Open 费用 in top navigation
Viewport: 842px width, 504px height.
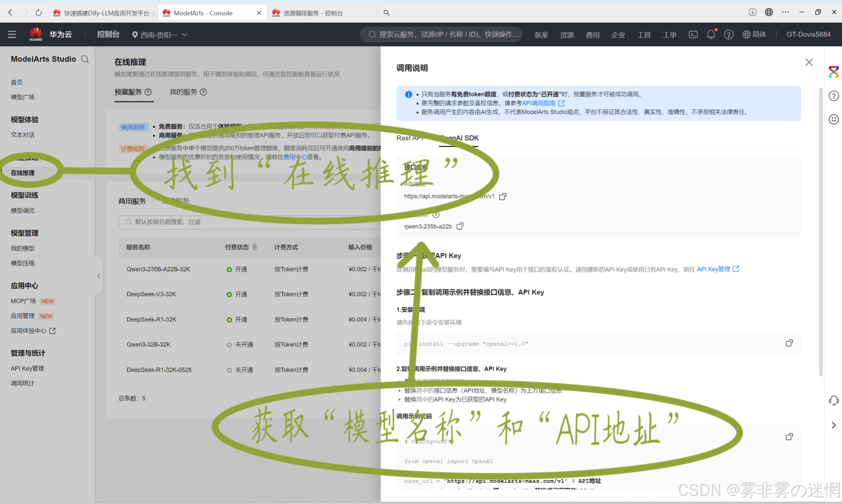593,35
